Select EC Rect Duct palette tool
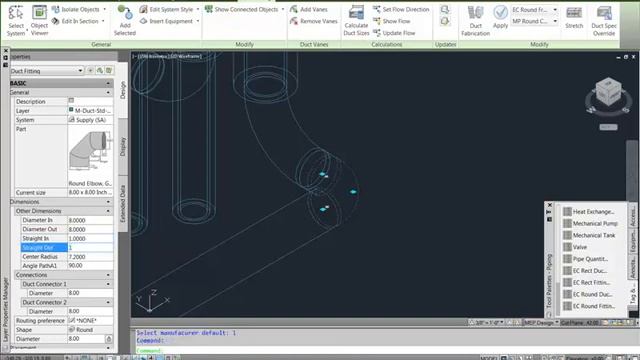This screenshot has height=360, width=640. point(585,271)
